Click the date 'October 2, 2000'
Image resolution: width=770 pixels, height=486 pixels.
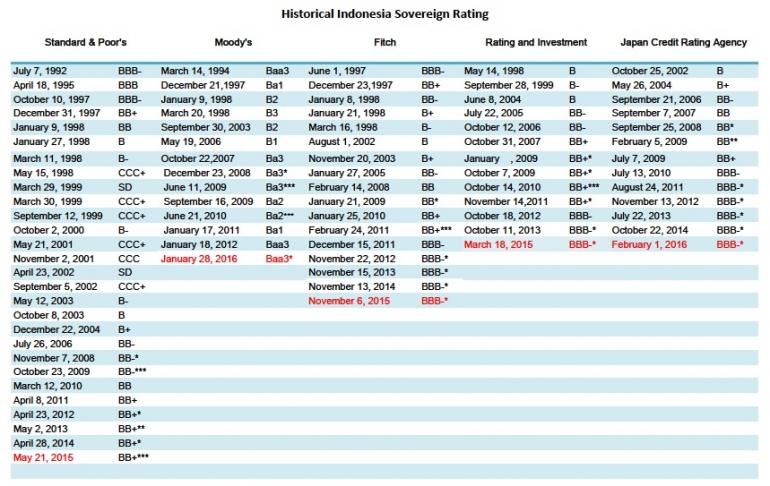(x=49, y=230)
